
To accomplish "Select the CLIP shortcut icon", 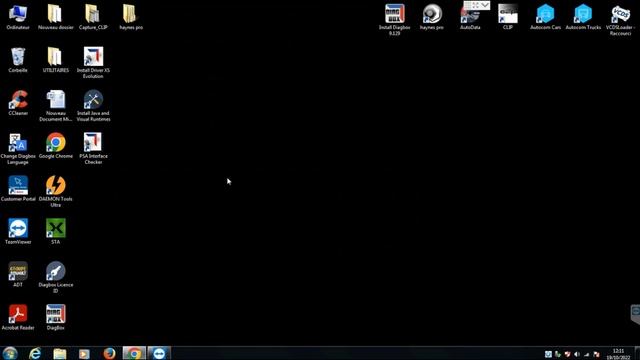I will pyautogui.click(x=508, y=17).
